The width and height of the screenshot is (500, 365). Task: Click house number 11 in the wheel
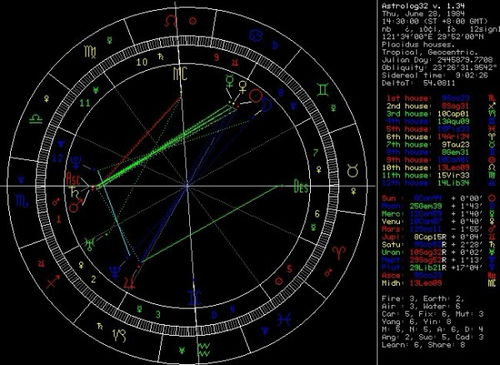pyautogui.click(x=84, y=102)
